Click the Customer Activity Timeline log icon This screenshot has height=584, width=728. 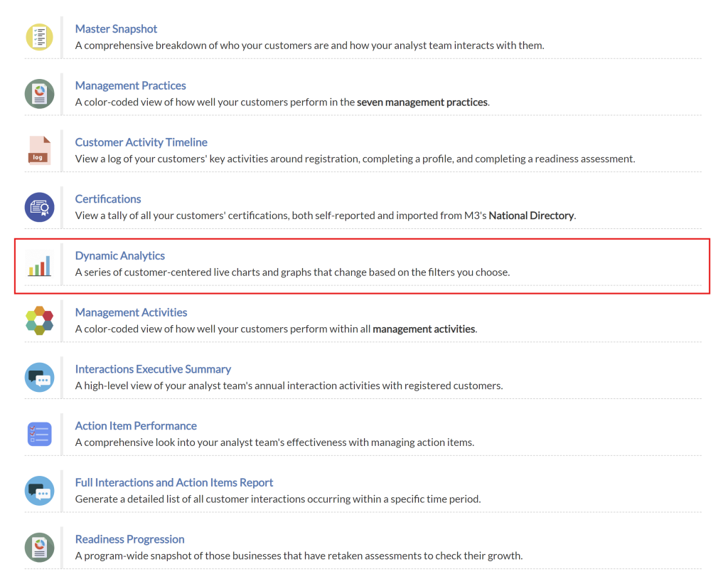(x=39, y=151)
